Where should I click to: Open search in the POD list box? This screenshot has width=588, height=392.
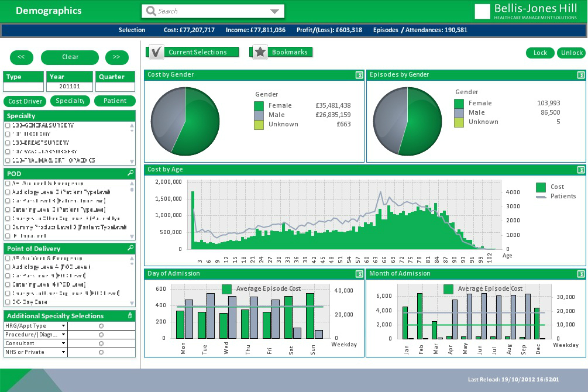pos(130,174)
